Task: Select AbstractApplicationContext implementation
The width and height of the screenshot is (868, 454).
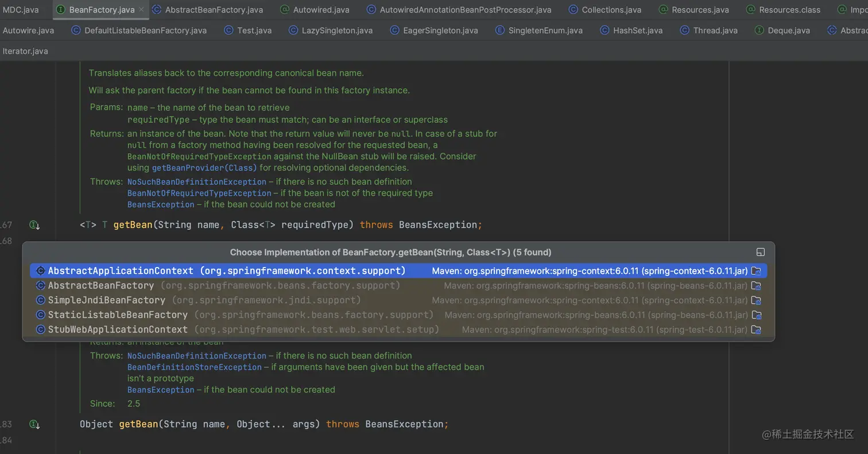Action: click(x=398, y=270)
